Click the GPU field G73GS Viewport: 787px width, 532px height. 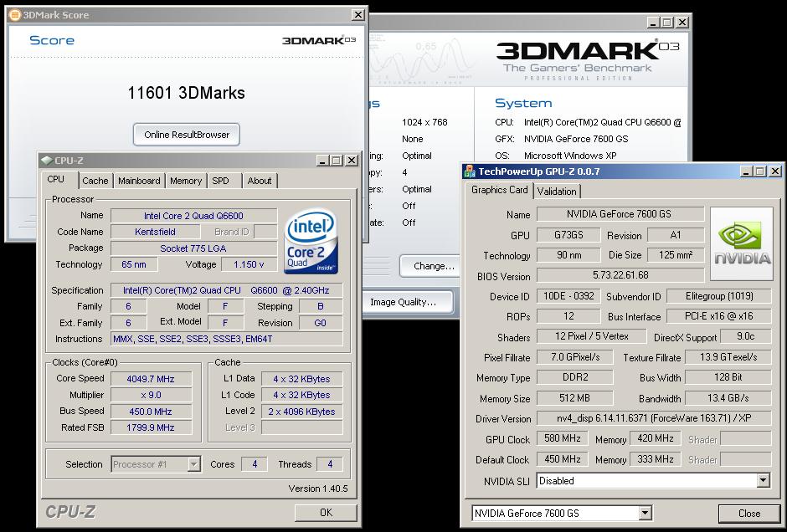coord(568,235)
